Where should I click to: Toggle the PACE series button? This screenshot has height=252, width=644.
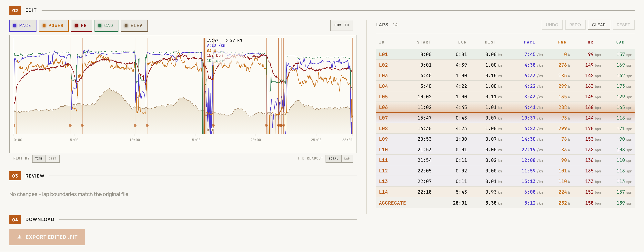23,25
